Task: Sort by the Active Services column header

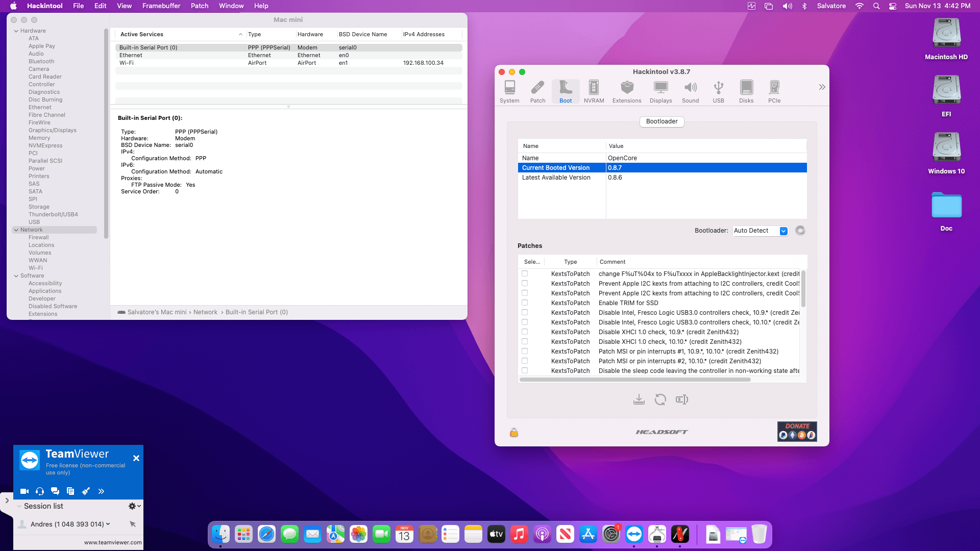Action: [181, 34]
